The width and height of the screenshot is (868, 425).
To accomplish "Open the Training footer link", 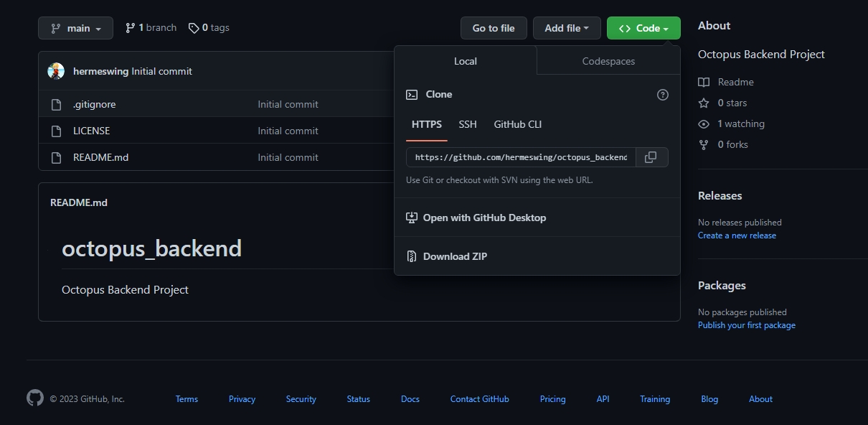I will point(655,399).
